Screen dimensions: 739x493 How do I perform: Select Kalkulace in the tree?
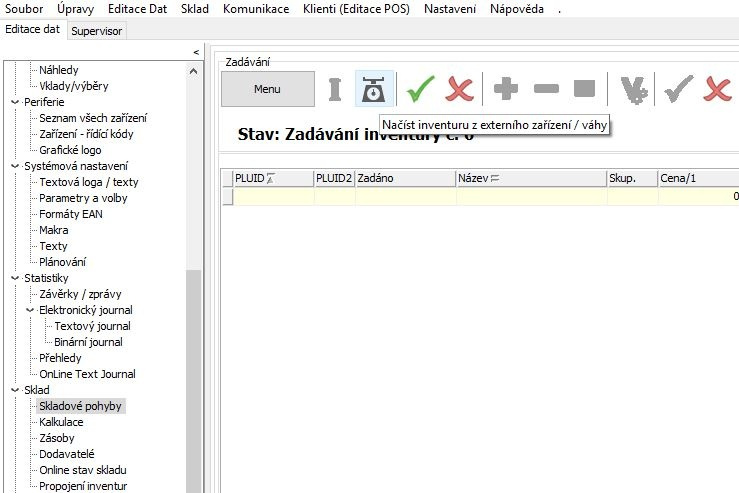[x=64, y=422]
